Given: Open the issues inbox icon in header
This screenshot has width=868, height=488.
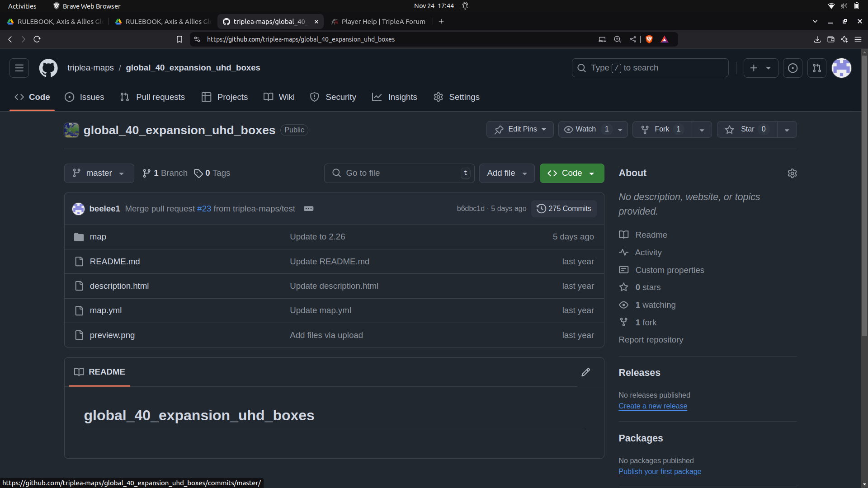Looking at the screenshot, I should [793, 68].
